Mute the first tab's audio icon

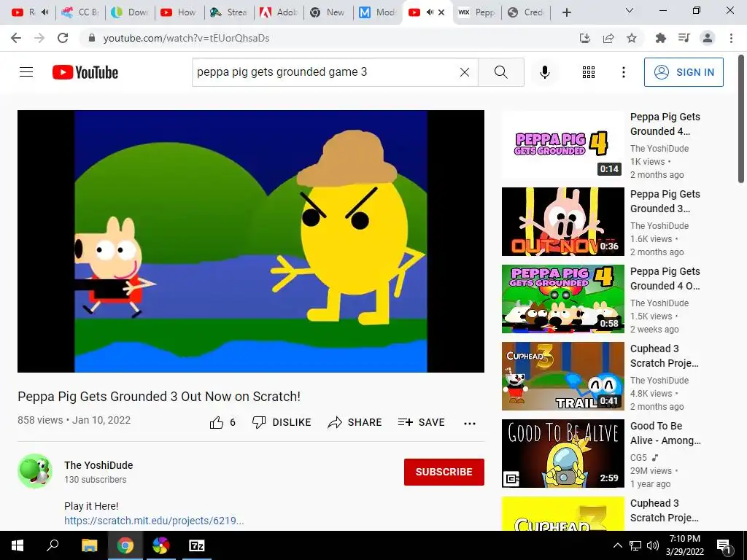(44, 12)
